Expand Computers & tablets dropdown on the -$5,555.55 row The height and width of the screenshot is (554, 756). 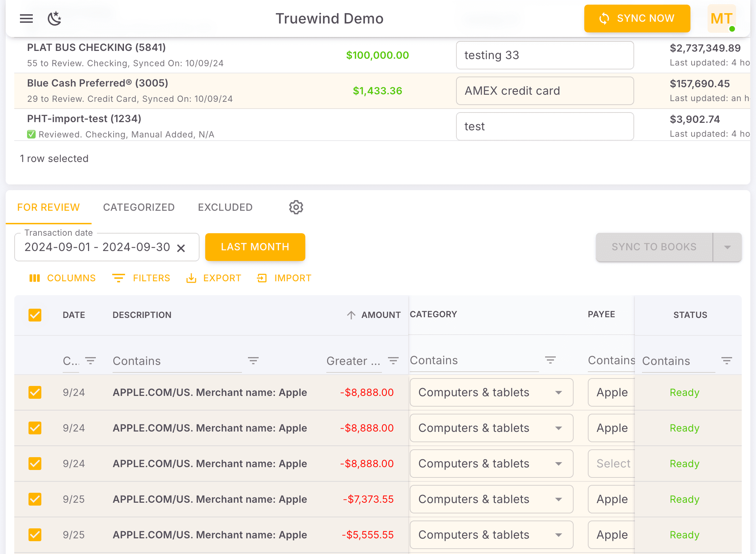[559, 534]
